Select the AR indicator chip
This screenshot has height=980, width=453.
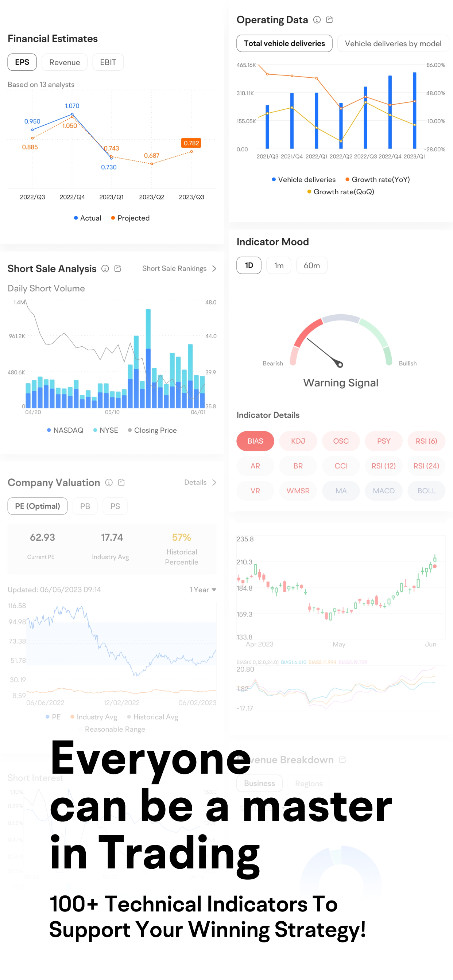[255, 466]
